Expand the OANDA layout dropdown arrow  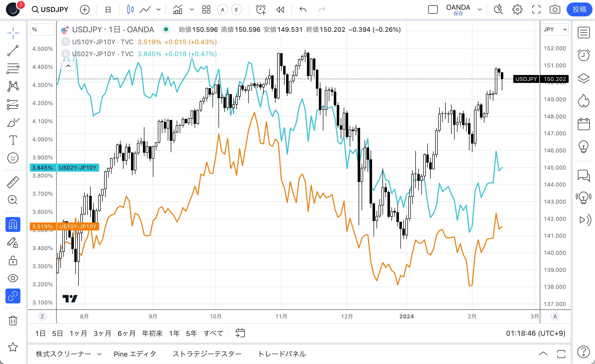[480, 10]
